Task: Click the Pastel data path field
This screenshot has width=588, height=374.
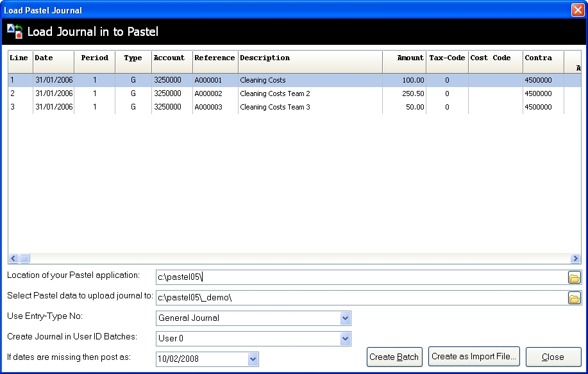Action: [x=362, y=298]
